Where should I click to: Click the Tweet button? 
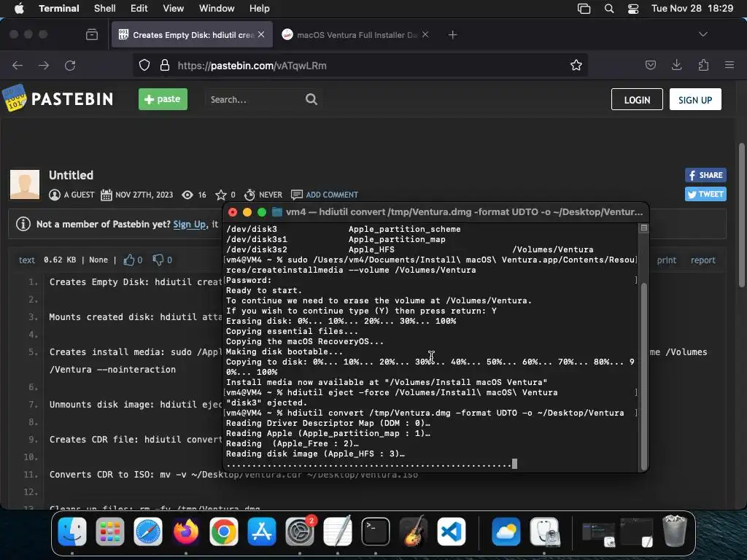point(705,194)
